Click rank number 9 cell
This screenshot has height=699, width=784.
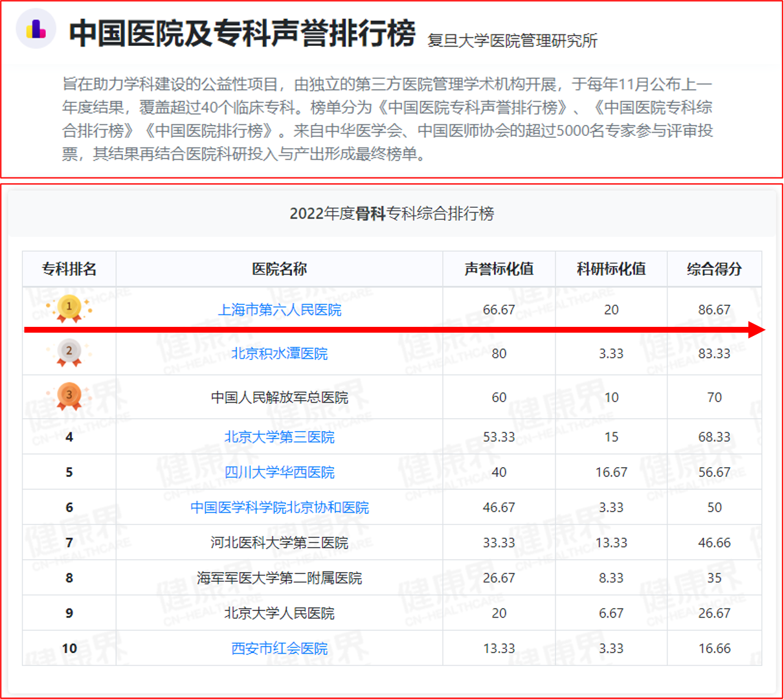pyautogui.click(x=69, y=613)
